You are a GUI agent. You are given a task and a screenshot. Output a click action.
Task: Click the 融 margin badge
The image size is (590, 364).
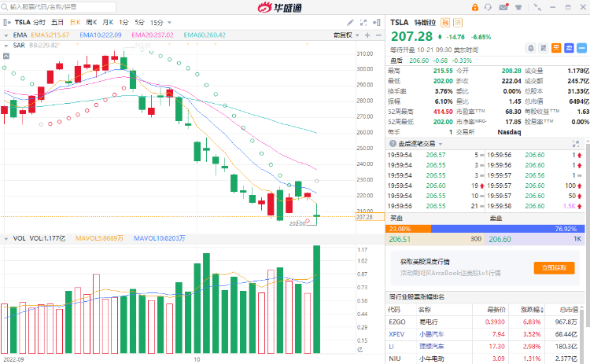pyautogui.click(x=445, y=23)
